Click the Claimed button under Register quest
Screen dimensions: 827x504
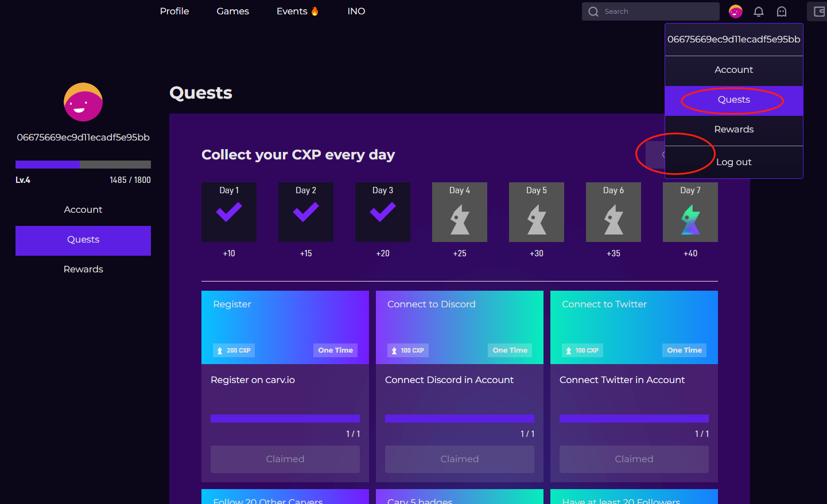coord(285,459)
